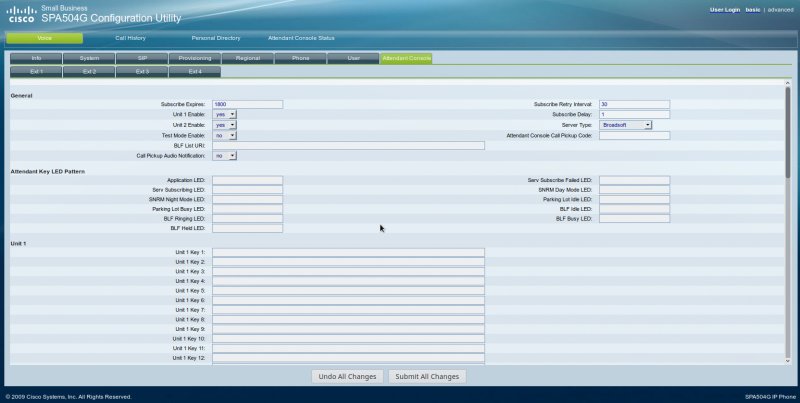800x403 pixels.
Task: Switch to basic view link
Action: 753,9
